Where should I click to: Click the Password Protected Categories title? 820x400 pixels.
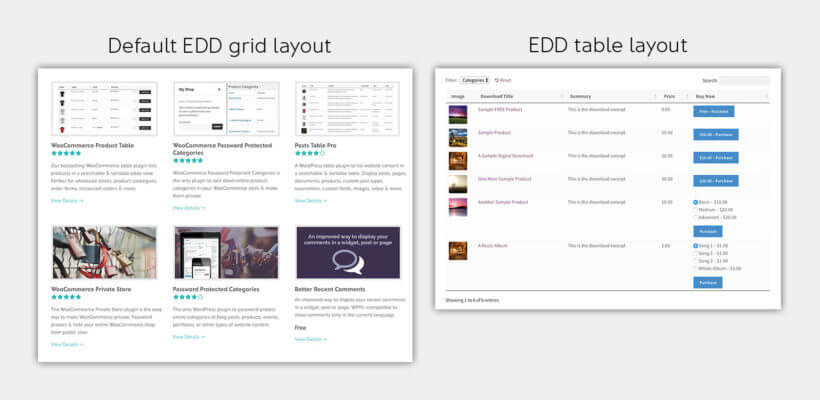[x=216, y=289]
